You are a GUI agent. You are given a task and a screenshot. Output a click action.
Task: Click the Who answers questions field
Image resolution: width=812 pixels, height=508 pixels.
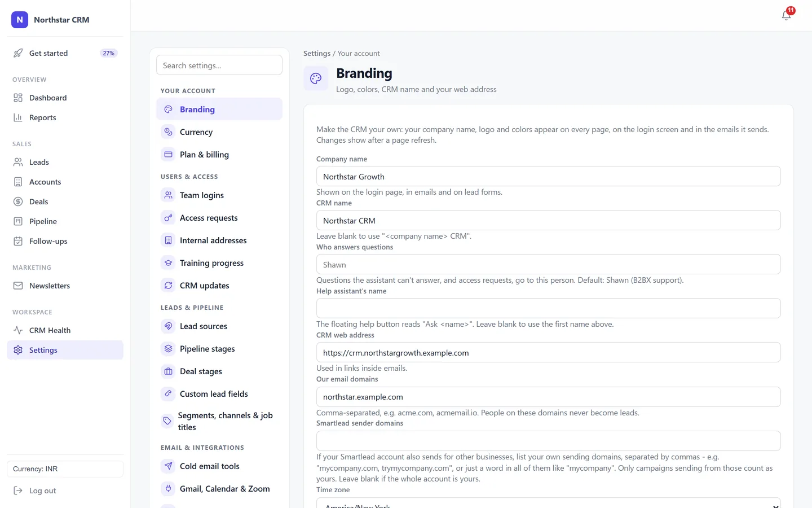point(548,264)
